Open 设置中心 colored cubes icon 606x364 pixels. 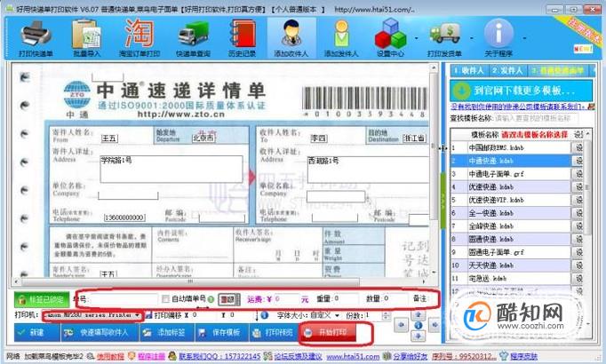[390, 38]
